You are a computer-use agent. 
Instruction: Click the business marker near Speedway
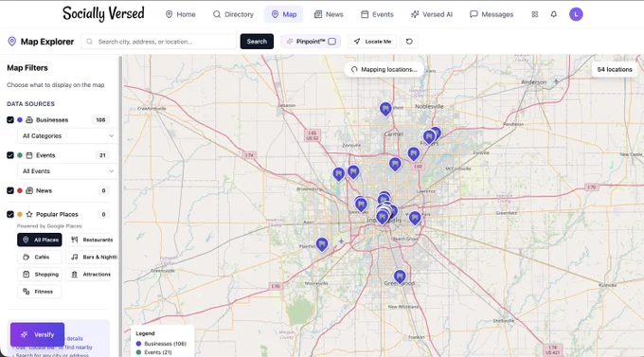(x=361, y=205)
